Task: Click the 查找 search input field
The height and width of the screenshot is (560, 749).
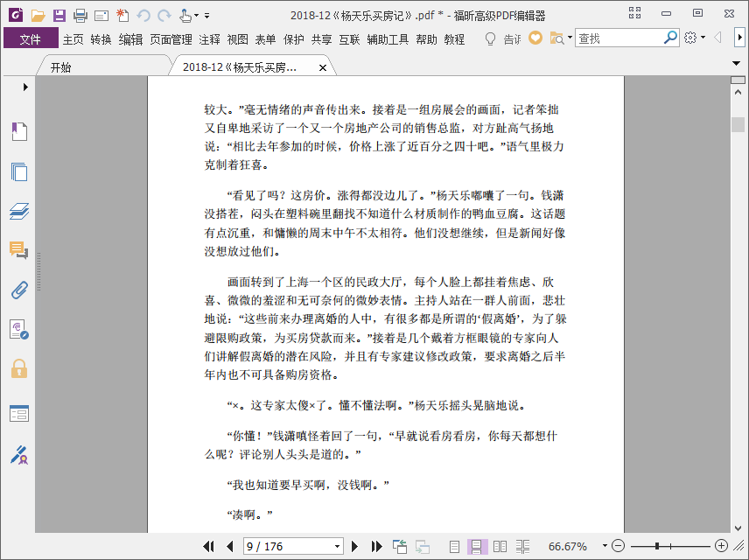Action: [619, 38]
